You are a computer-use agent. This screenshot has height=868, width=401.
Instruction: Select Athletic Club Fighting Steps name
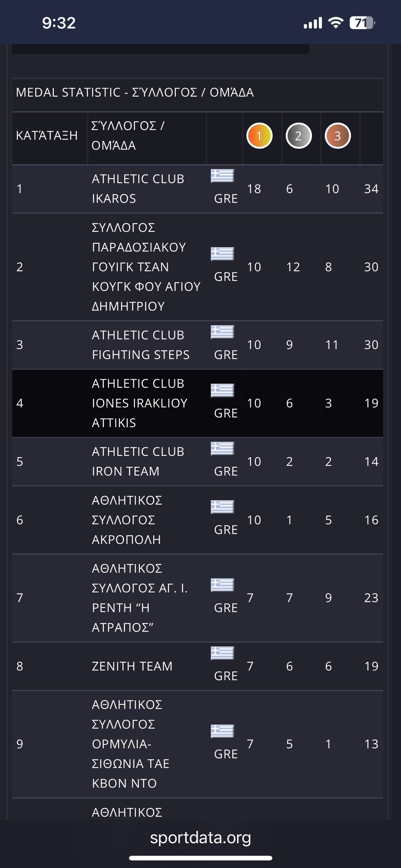(x=141, y=345)
